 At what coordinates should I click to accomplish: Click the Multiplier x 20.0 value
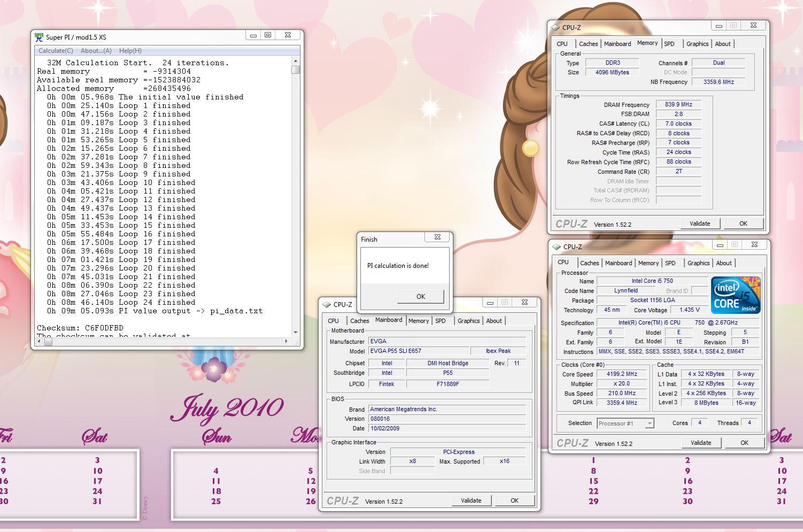point(622,384)
